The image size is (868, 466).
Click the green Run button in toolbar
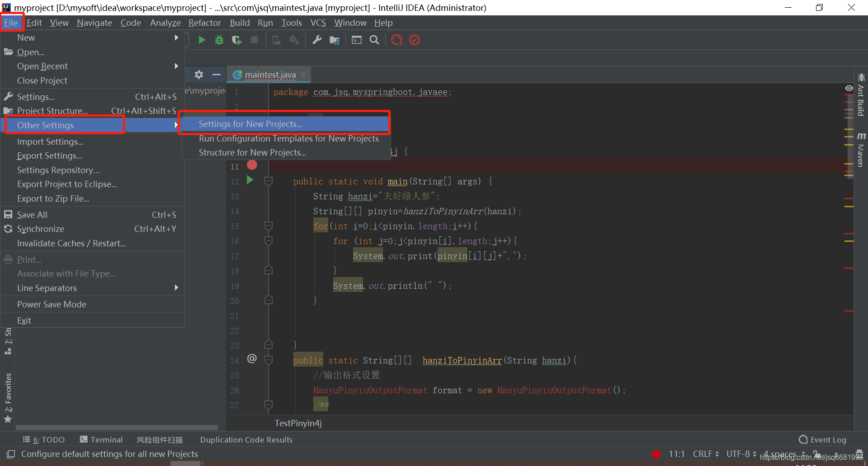(202, 40)
